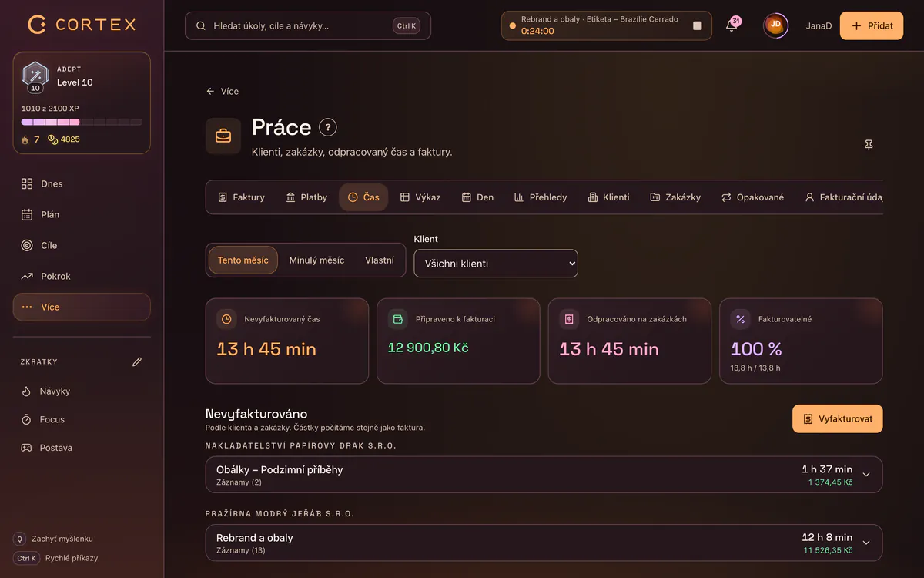Open the Návyky shortcut

tap(82, 391)
